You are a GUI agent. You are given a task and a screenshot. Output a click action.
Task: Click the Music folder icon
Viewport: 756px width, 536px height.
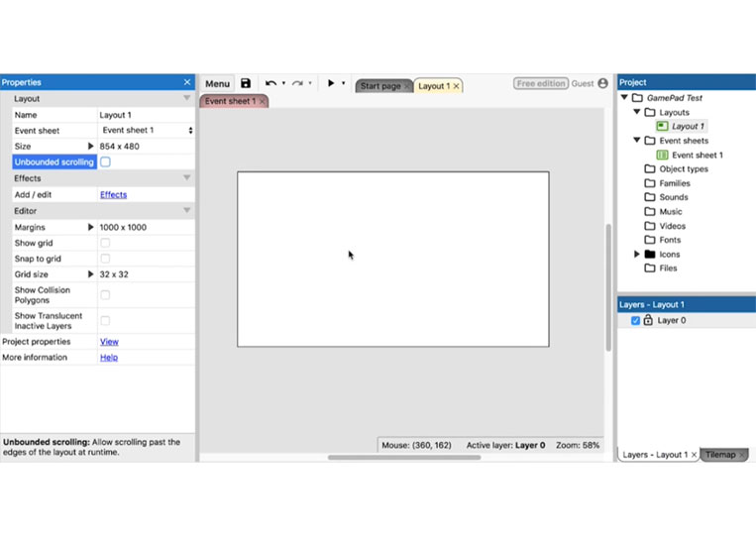pos(650,211)
